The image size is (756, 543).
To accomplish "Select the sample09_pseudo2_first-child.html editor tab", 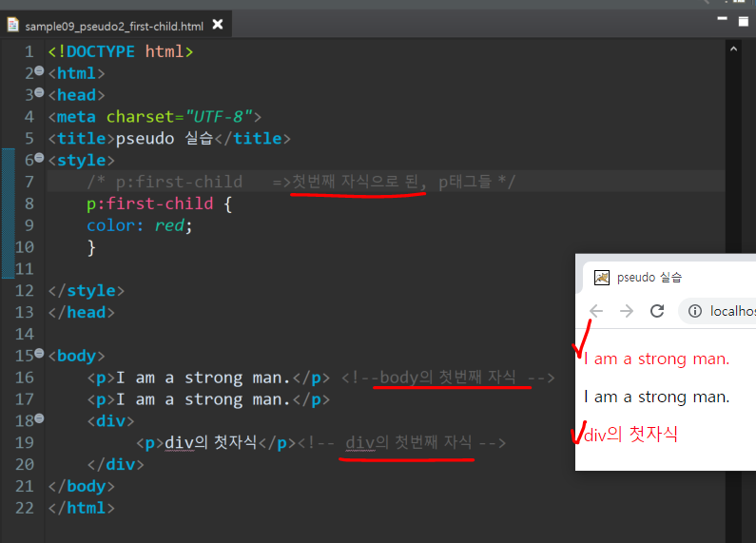I will [116, 25].
